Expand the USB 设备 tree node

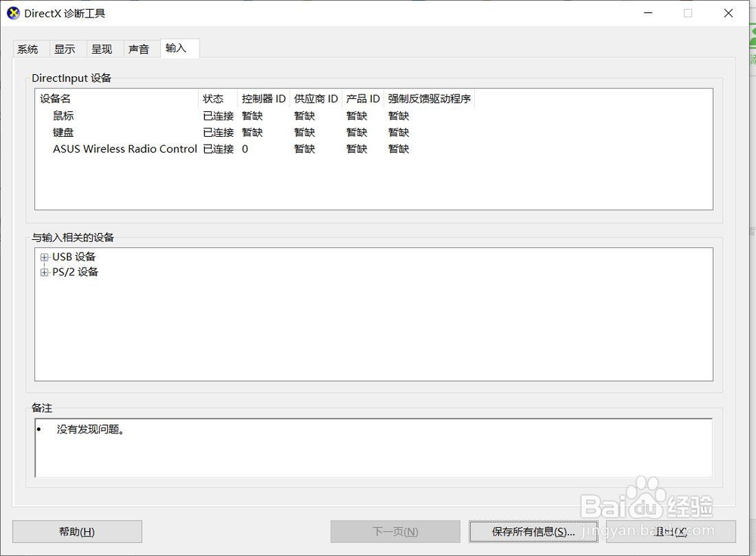click(45, 257)
